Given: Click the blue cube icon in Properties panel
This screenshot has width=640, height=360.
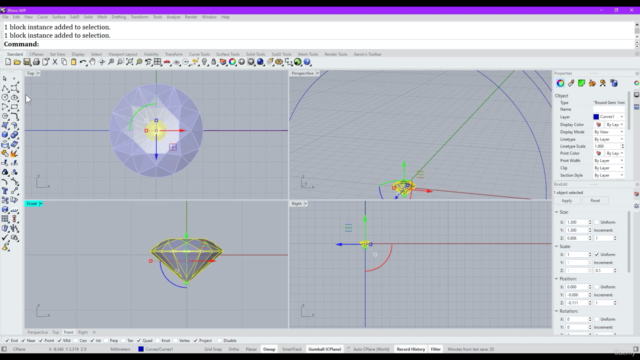Looking at the screenshot, I should [613, 83].
